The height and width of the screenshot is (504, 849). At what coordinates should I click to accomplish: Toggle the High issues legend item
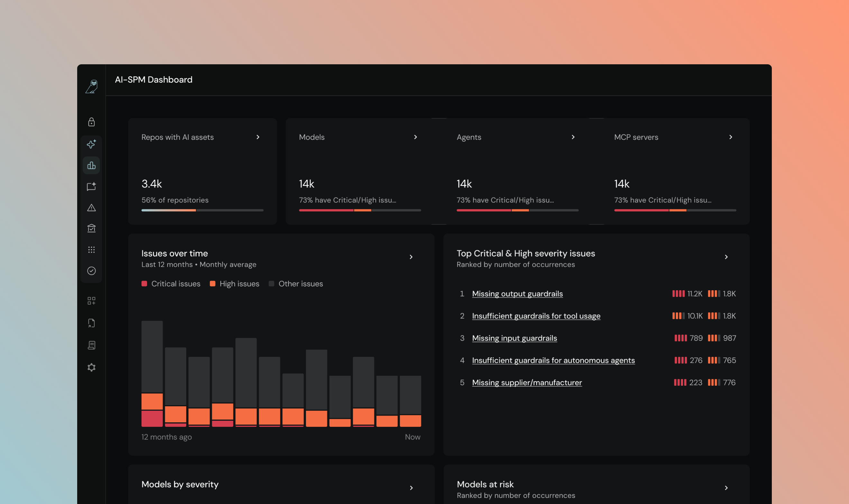click(234, 283)
